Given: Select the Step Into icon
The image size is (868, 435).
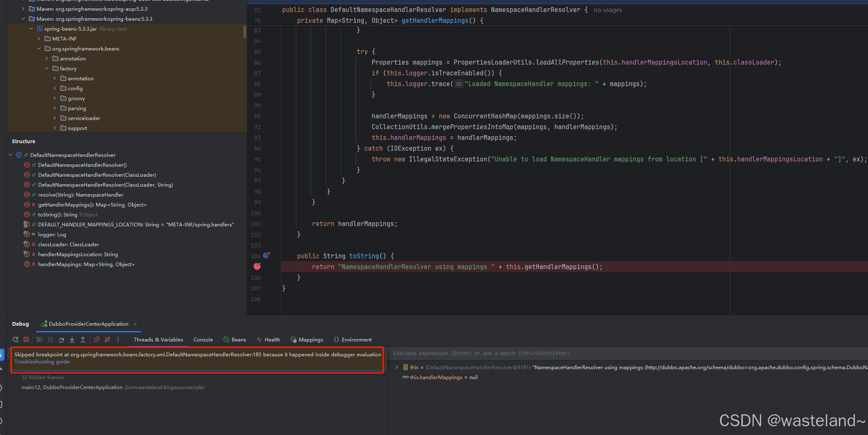Looking at the screenshot, I should click(x=72, y=339).
